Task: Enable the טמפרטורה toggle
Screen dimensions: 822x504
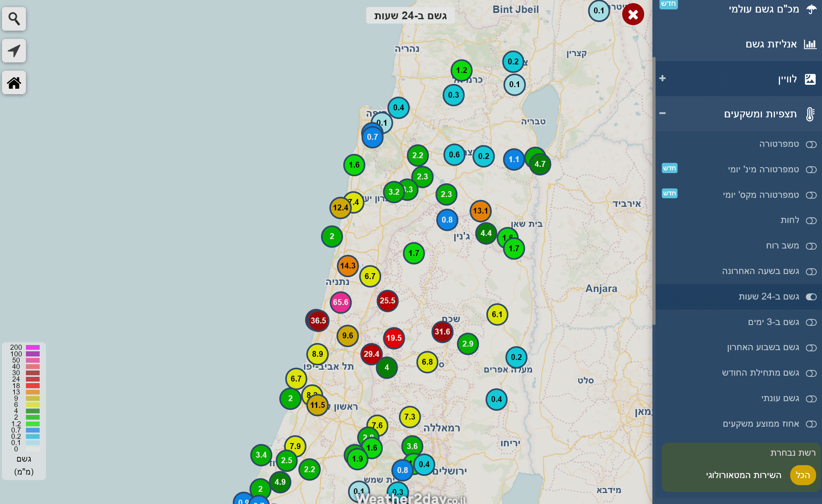Action: tap(811, 144)
